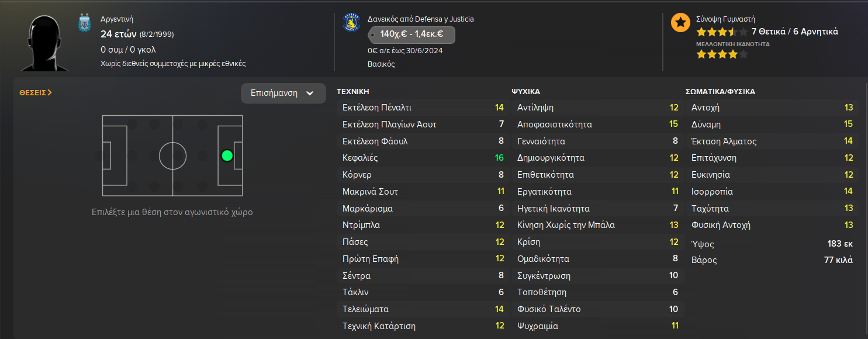This screenshot has height=339, width=868.
Task: Click the orange star coach report icon
Action: [x=680, y=23]
